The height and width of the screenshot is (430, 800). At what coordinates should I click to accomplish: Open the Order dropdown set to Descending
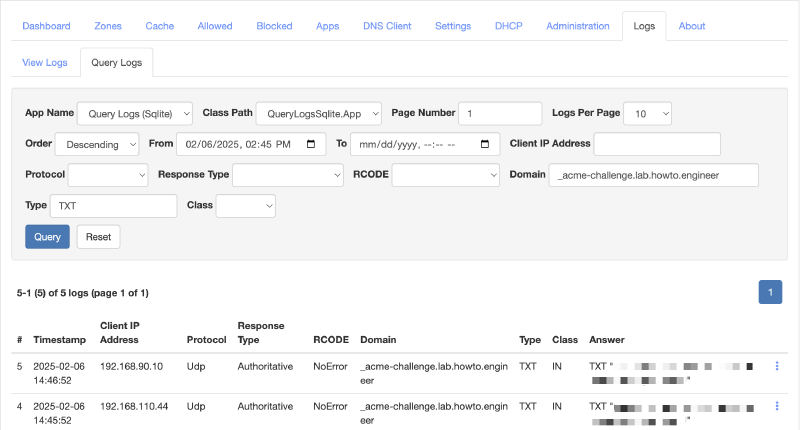point(97,144)
